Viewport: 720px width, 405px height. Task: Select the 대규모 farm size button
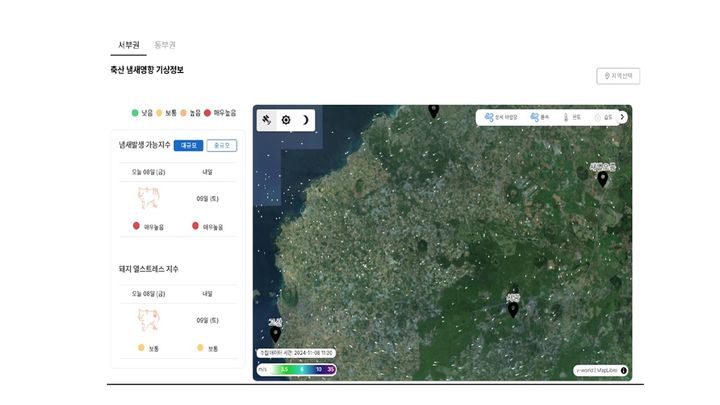(x=188, y=145)
